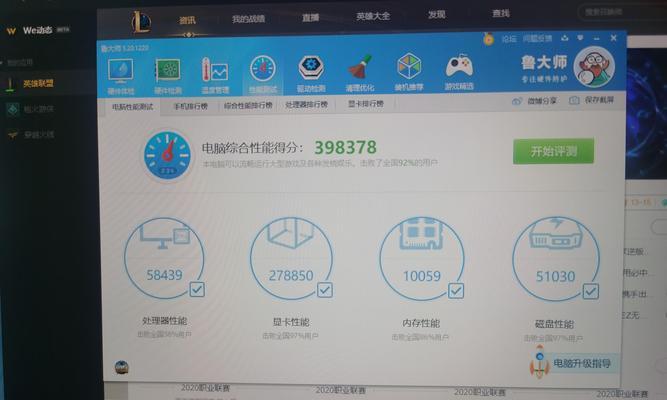Click the League client search field

coord(621,12)
